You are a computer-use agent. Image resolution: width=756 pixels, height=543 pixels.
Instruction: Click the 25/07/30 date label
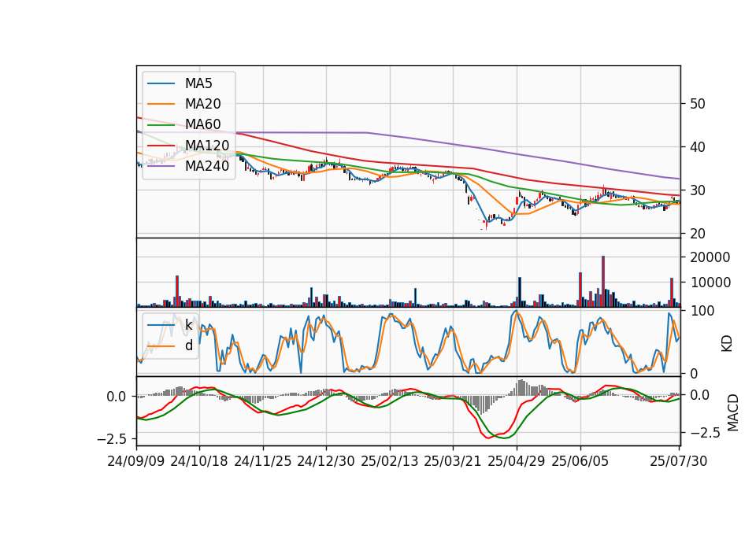tap(678, 461)
